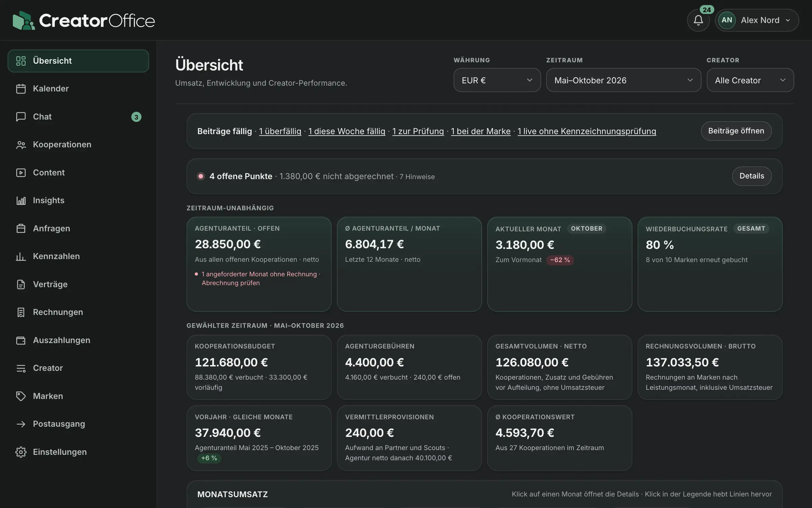The image size is (812, 508).
Task: Open the 1 diese Woche fällig link
Action: click(x=347, y=131)
